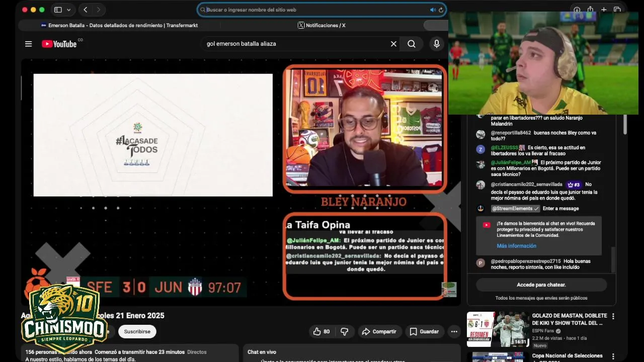Start voice search with microphone
644x362 pixels.
tap(437, 44)
